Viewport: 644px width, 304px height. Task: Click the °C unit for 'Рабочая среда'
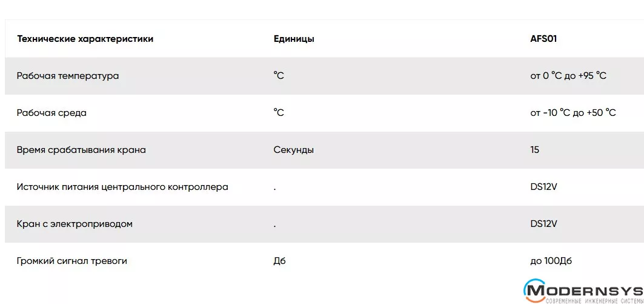[279, 113]
